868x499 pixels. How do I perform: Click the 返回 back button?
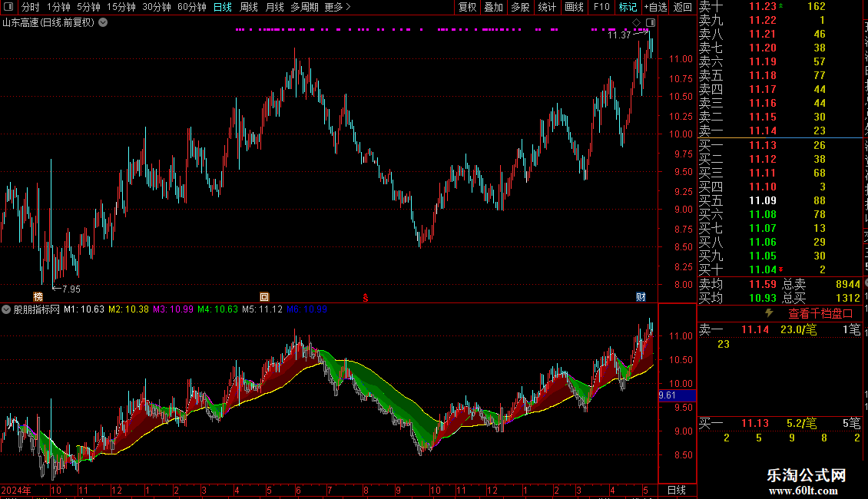[x=683, y=7]
